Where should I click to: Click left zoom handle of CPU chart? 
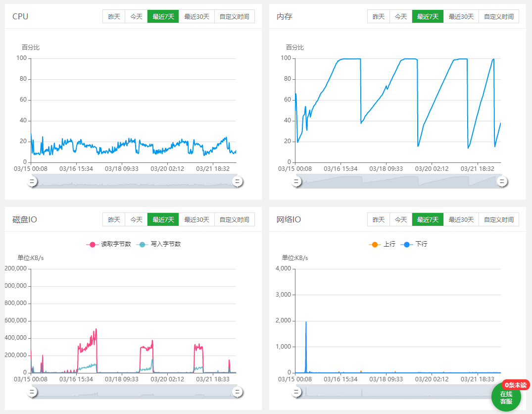point(32,182)
